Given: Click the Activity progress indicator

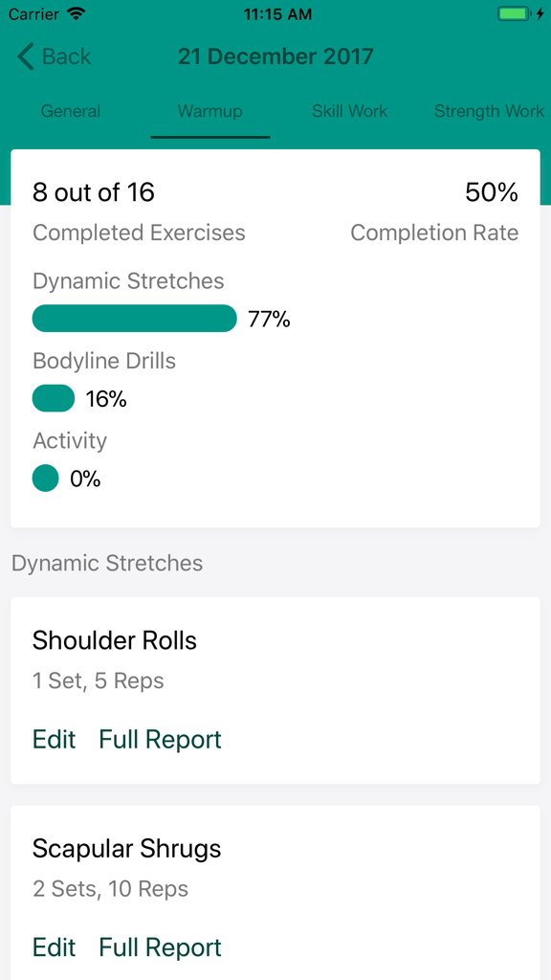Looking at the screenshot, I should 45,478.
